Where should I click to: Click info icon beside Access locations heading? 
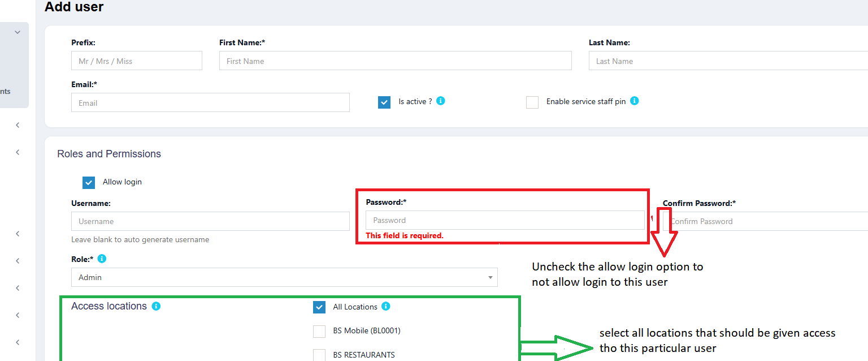click(x=157, y=306)
